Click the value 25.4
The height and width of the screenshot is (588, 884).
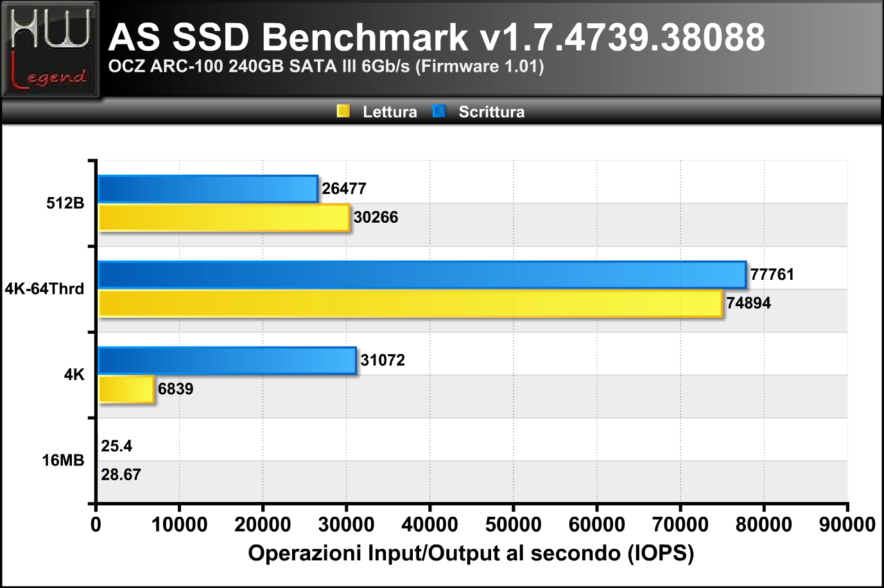pos(117,446)
